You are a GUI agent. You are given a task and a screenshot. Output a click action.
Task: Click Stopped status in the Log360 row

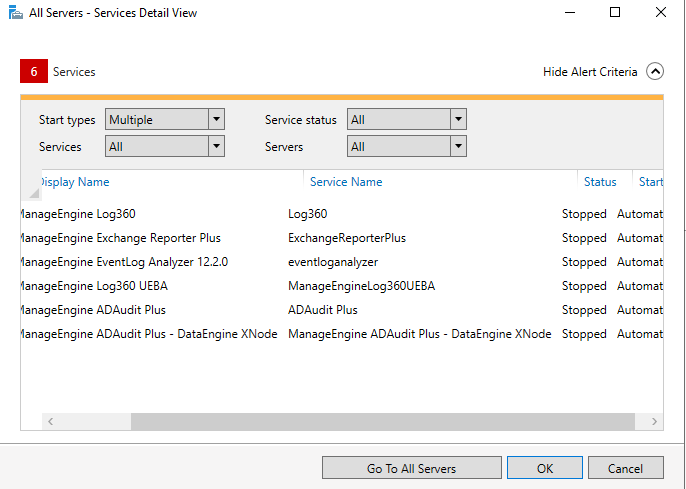584,214
